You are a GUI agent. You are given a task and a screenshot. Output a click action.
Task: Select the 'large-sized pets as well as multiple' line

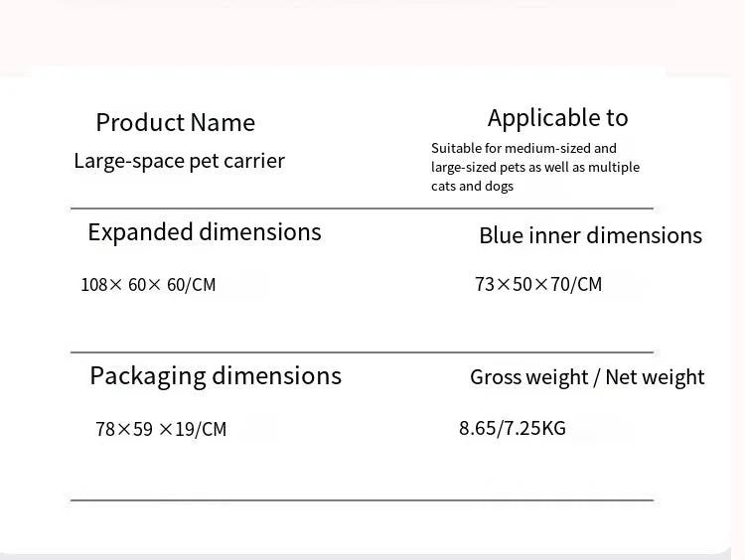(534, 167)
